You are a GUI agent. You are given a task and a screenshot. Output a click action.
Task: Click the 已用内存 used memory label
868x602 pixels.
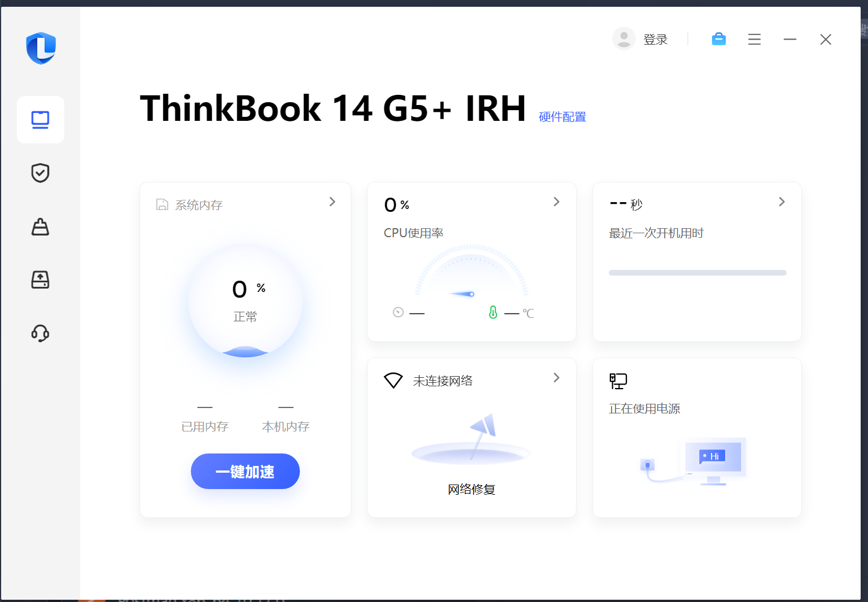pos(205,427)
